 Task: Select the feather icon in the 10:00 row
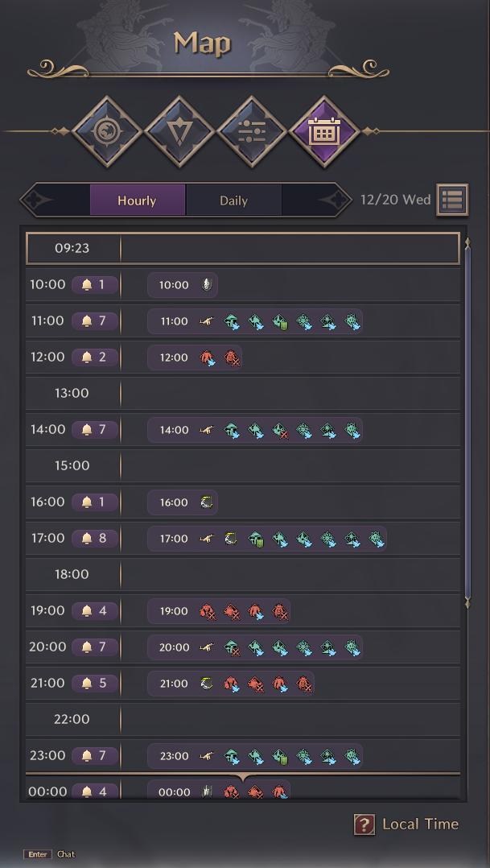tap(206, 285)
